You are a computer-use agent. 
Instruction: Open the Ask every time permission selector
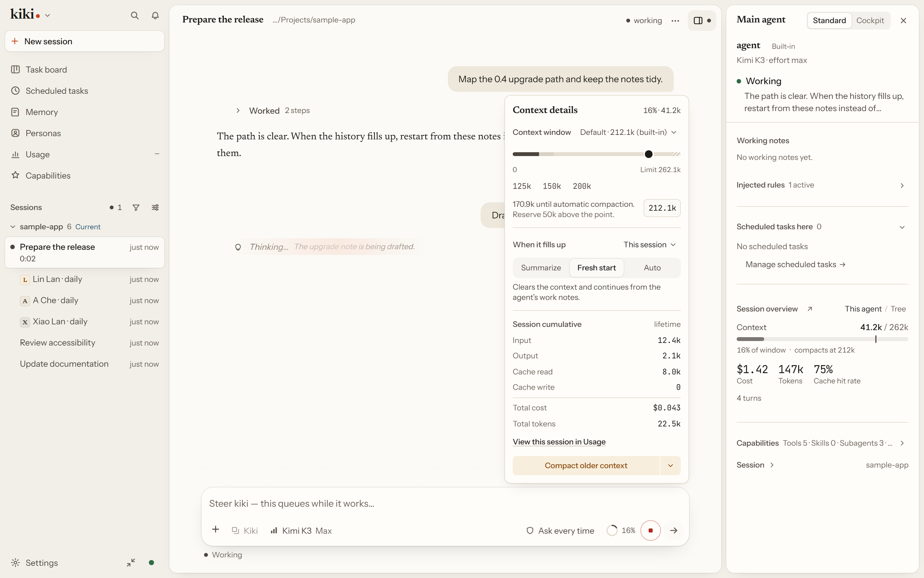tap(560, 530)
